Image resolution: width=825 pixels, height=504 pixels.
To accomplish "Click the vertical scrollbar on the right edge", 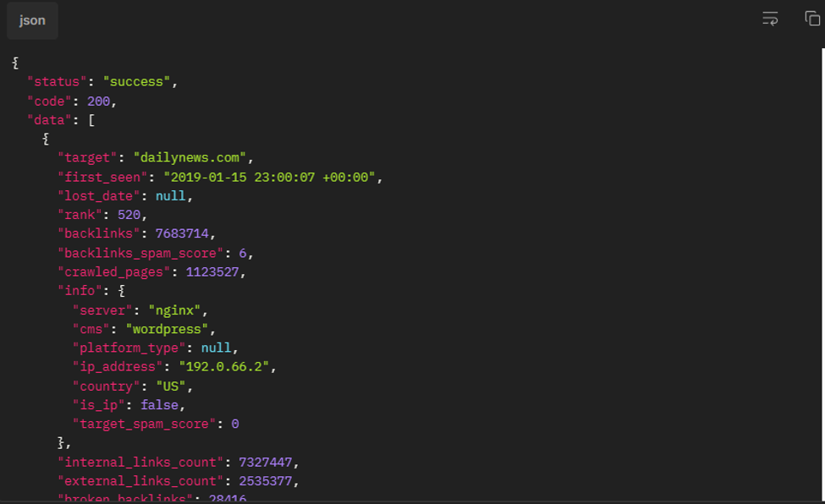I will (x=823, y=274).
